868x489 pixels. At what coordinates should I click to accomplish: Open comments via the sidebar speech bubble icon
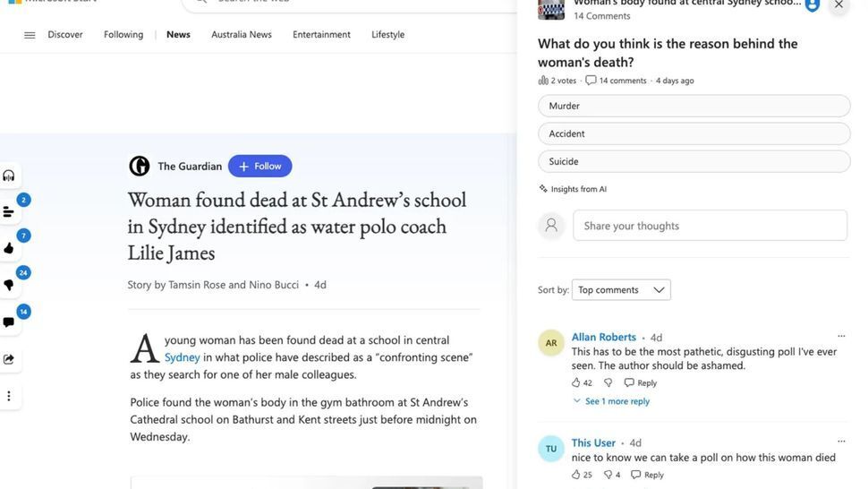pos(9,322)
